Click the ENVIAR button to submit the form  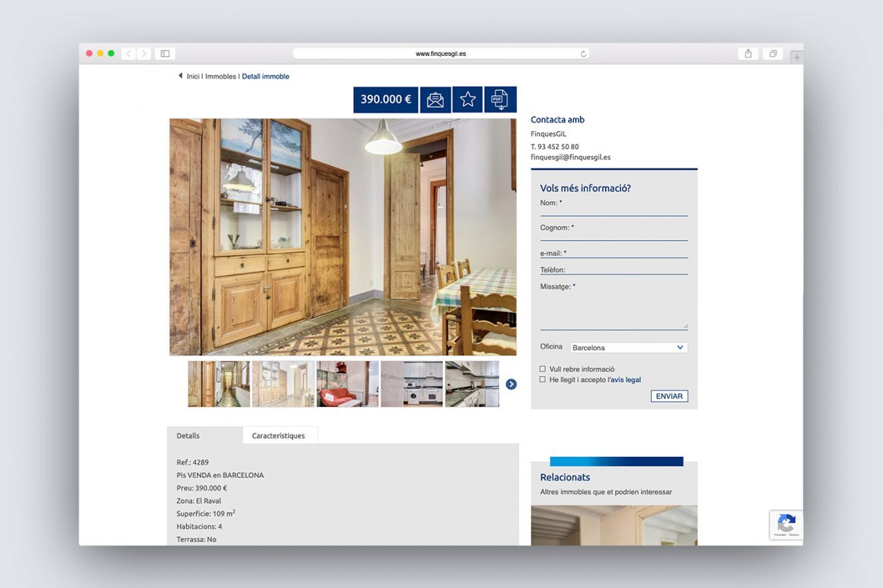pyautogui.click(x=668, y=396)
